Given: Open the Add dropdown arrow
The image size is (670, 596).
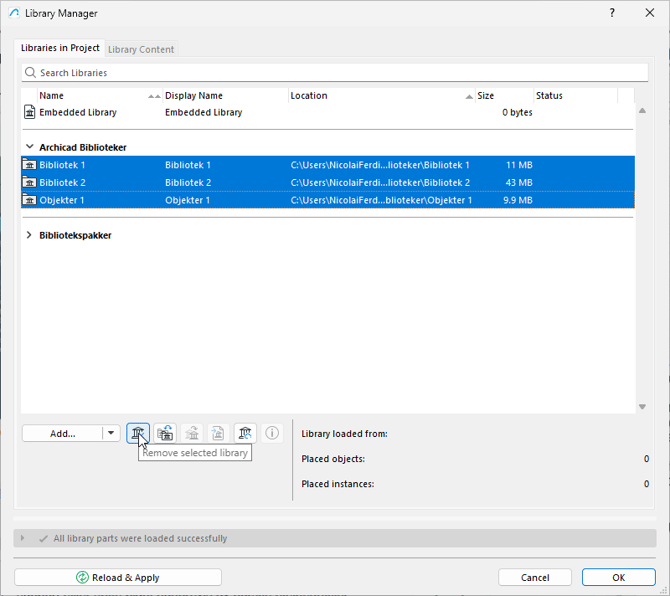Looking at the screenshot, I should click(x=111, y=433).
